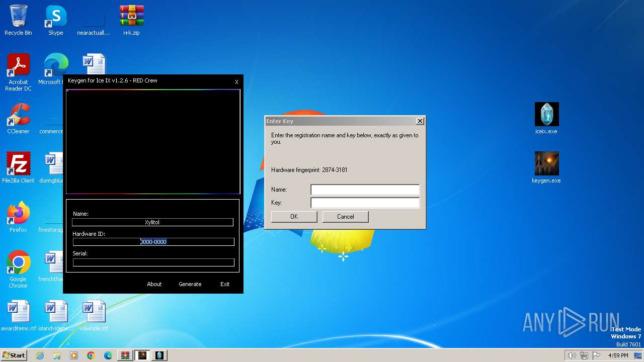Click Cancel in the Enter Key dialog
Image resolution: width=644 pixels, height=362 pixels.
(345, 217)
